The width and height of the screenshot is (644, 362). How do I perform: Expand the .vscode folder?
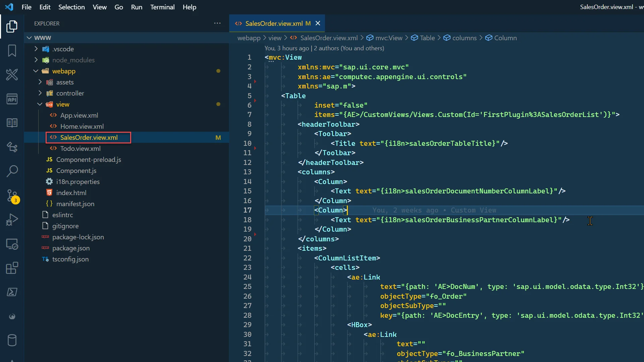click(x=63, y=49)
